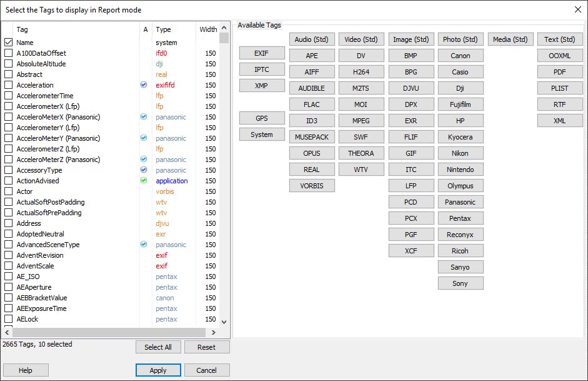Viewport: 588px width, 381px height.
Task: Apply the selected tags
Action: point(158,370)
